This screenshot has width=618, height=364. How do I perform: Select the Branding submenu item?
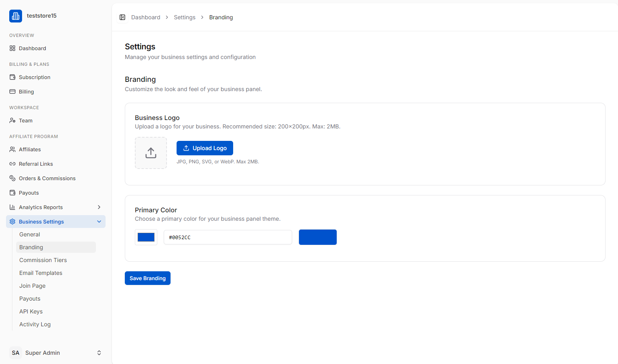(56, 247)
